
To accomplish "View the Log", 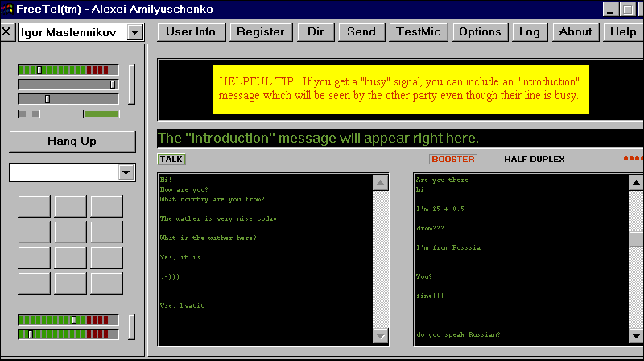I will 530,32.
